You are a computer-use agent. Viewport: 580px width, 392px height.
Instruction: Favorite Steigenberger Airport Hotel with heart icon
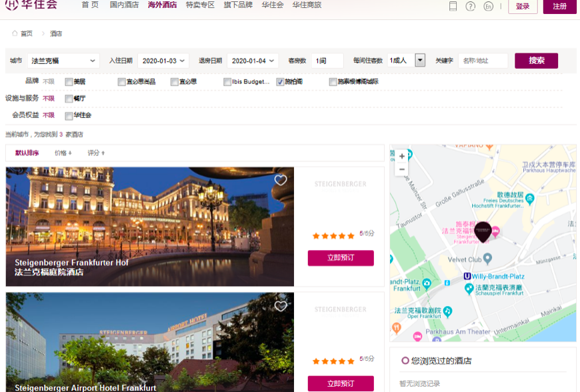click(281, 306)
